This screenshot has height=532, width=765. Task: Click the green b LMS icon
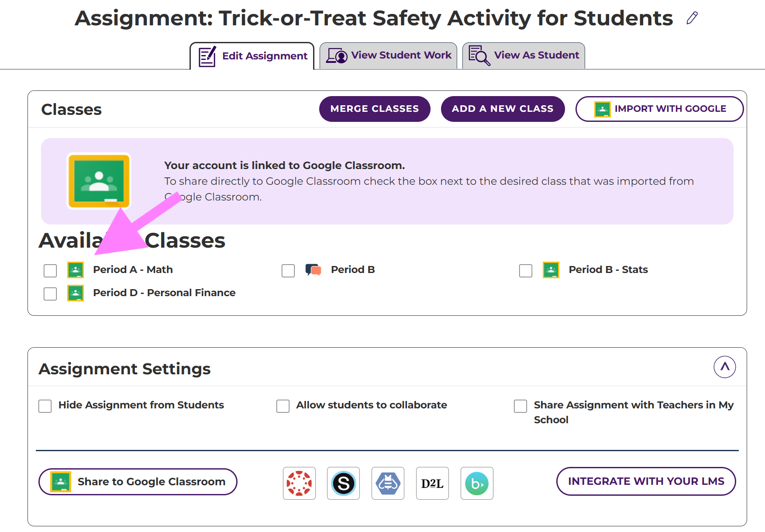[477, 483]
